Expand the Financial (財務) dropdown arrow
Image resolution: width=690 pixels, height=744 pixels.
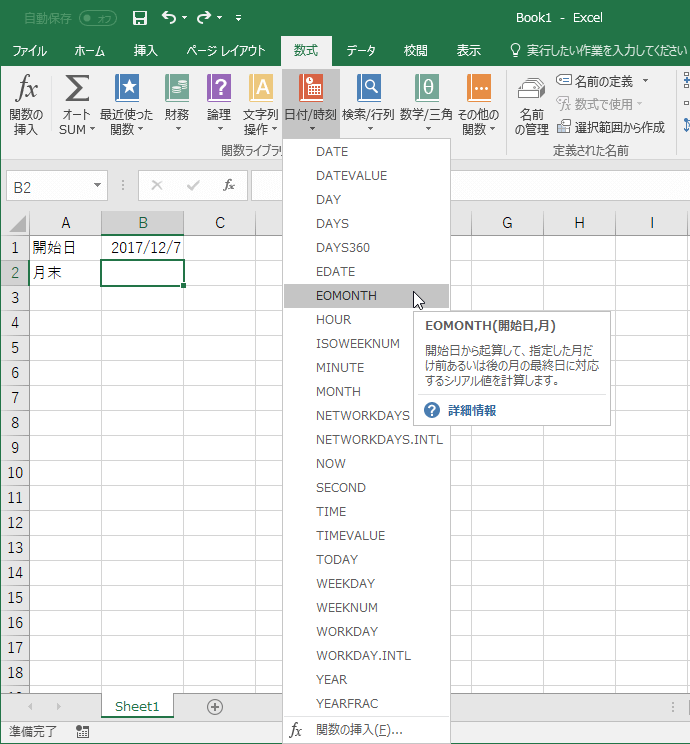coord(178,129)
